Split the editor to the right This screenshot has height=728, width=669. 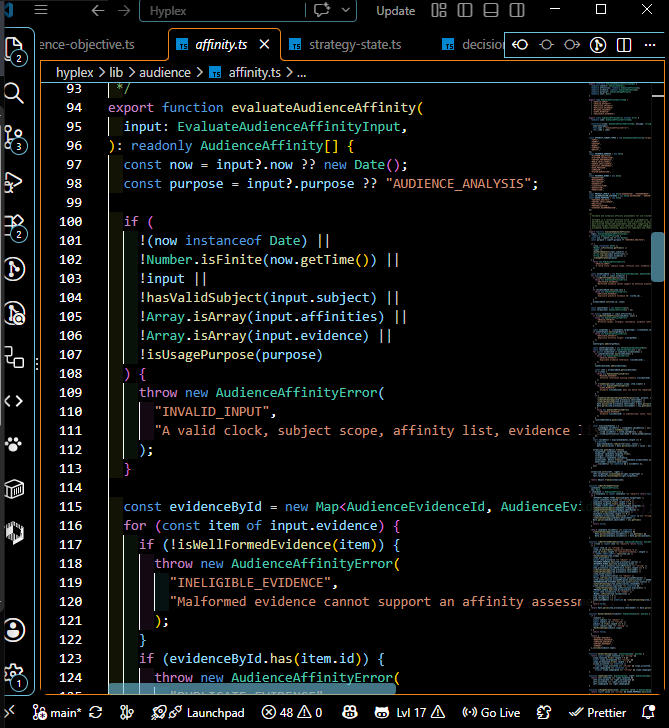click(x=624, y=45)
